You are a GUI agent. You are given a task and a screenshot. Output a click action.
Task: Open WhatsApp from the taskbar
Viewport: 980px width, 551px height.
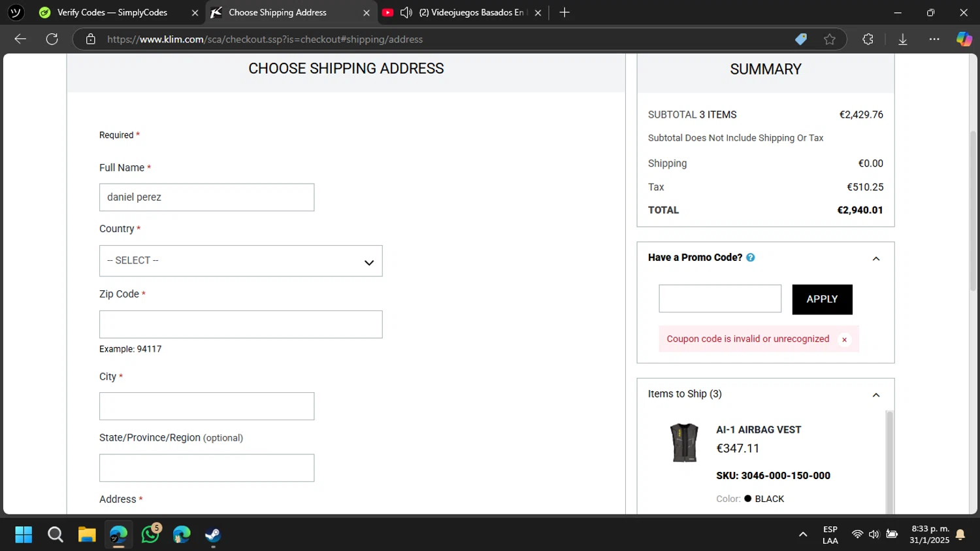(150, 535)
